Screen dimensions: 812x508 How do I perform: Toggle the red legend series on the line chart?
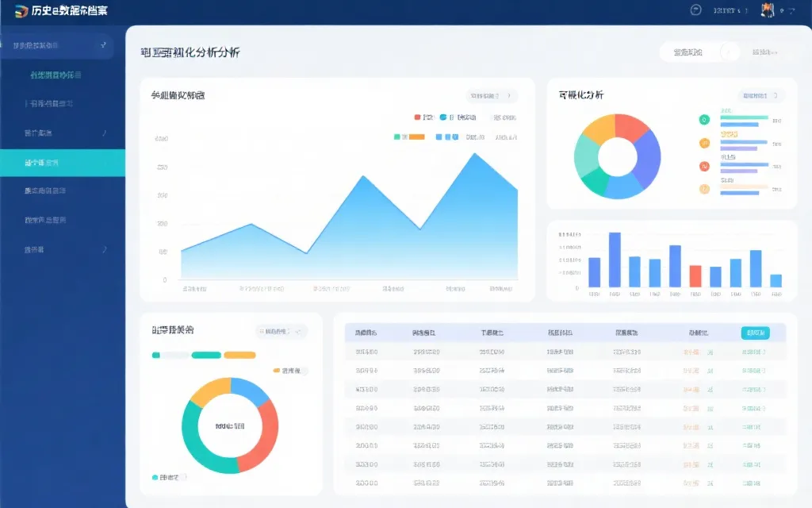417,117
